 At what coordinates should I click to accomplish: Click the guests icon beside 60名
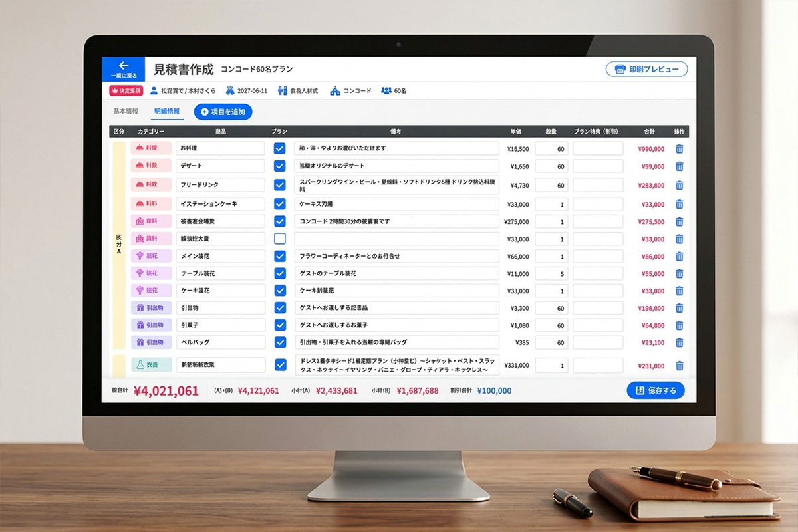pyautogui.click(x=386, y=90)
